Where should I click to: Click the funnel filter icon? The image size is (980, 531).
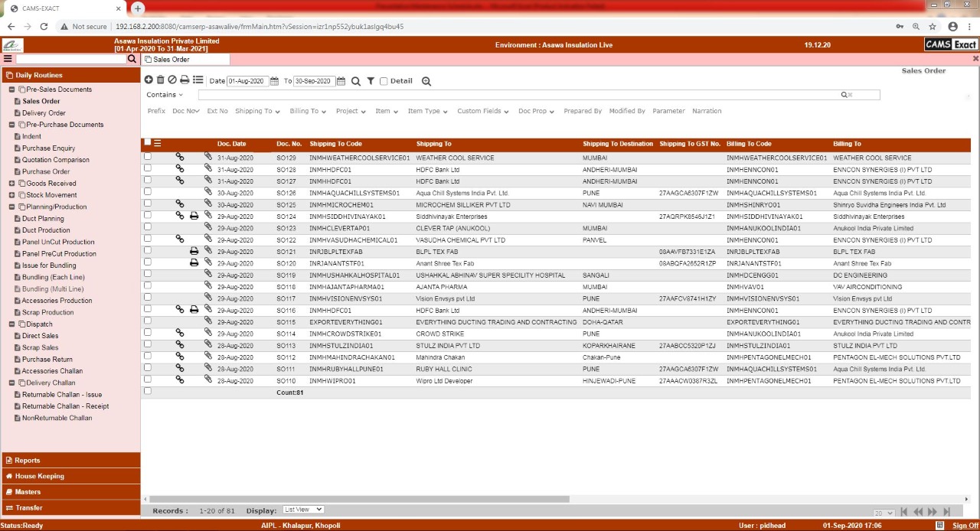pos(371,81)
